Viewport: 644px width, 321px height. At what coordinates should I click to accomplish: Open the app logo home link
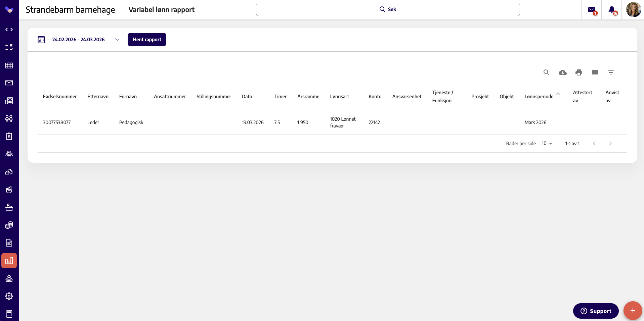pos(9,10)
